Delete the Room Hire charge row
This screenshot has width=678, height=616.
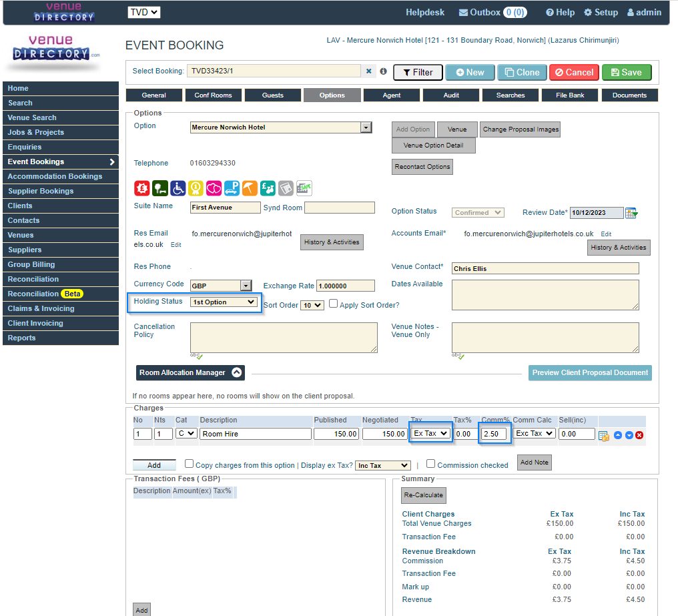(x=639, y=435)
